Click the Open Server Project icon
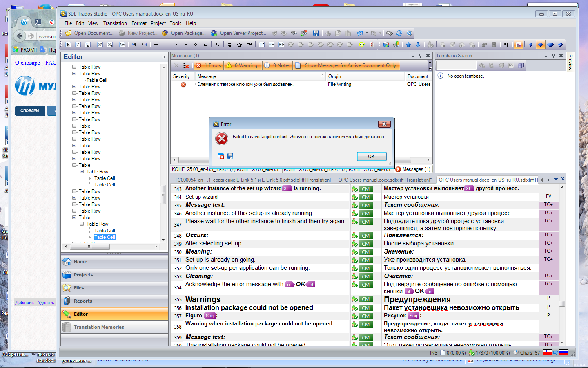 point(214,33)
